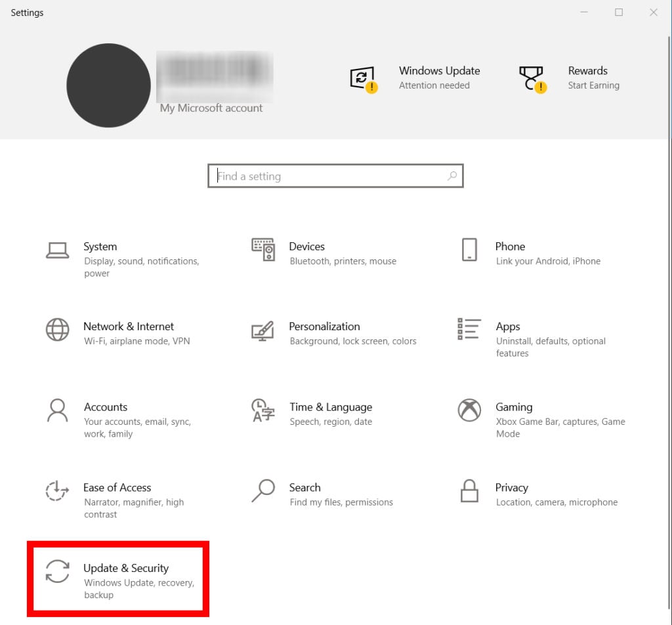Click inside the Find a setting box
Image resolution: width=672 pixels, height=625 pixels.
point(315,176)
